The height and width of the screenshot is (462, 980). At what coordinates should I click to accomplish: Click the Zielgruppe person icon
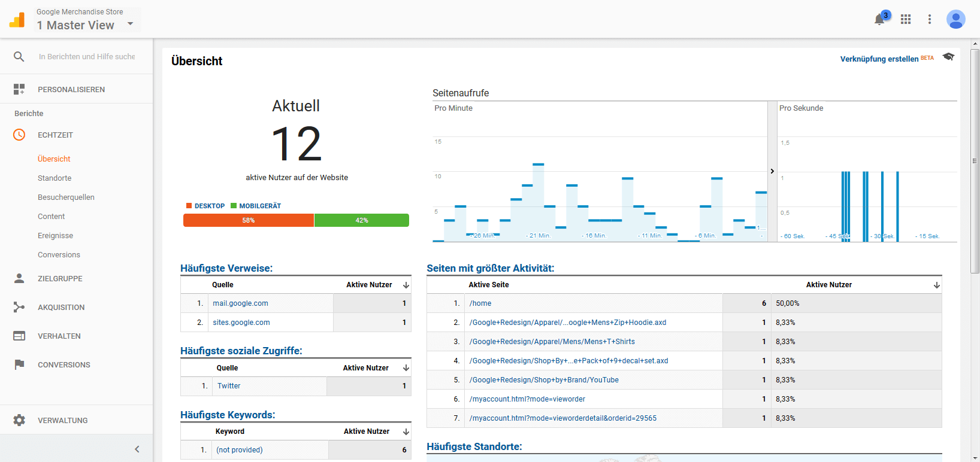click(x=19, y=278)
